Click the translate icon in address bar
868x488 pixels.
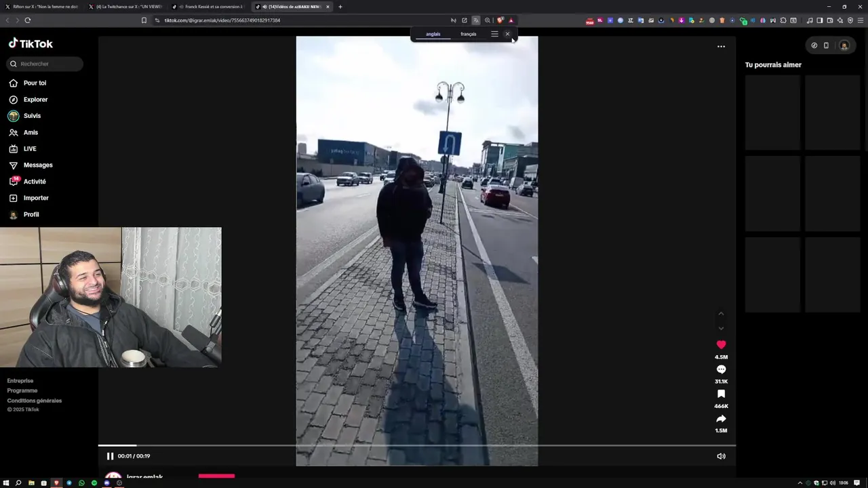coord(476,20)
